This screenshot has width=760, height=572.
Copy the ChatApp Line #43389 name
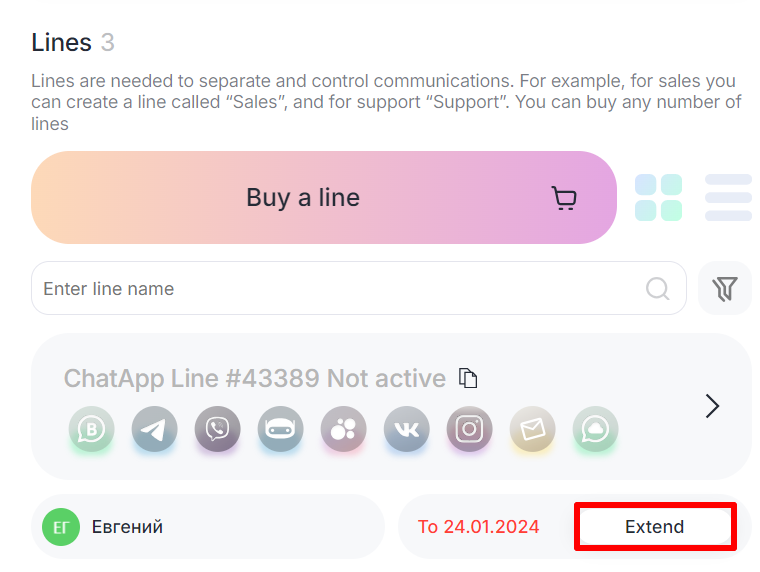tap(468, 378)
